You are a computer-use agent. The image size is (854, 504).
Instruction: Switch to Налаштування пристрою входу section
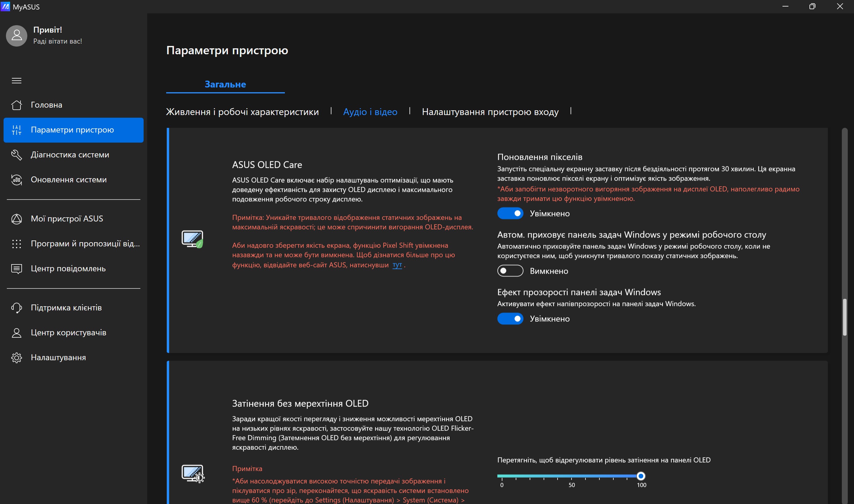490,112
